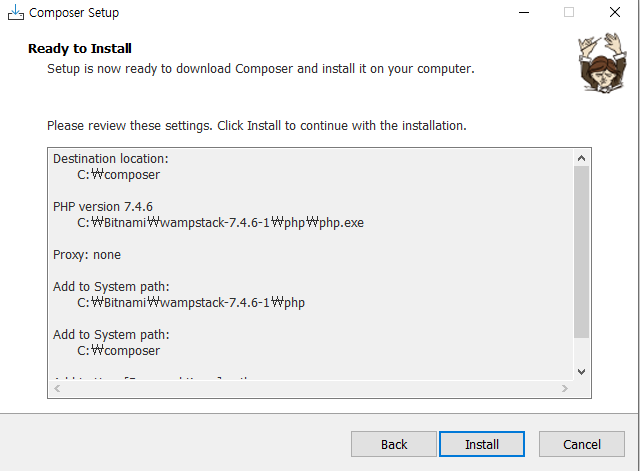Click the 'Ready to Install' heading
The height and width of the screenshot is (471, 640).
80,49
